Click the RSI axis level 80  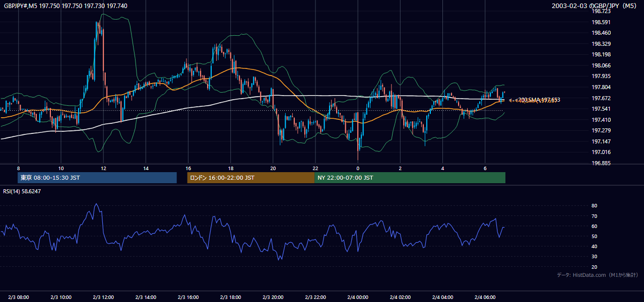(x=594, y=206)
